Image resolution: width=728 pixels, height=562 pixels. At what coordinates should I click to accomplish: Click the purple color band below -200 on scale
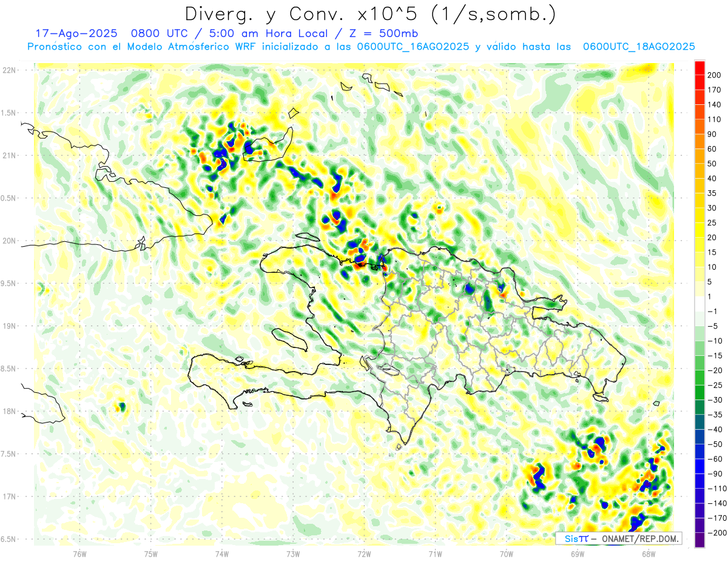coord(699,540)
